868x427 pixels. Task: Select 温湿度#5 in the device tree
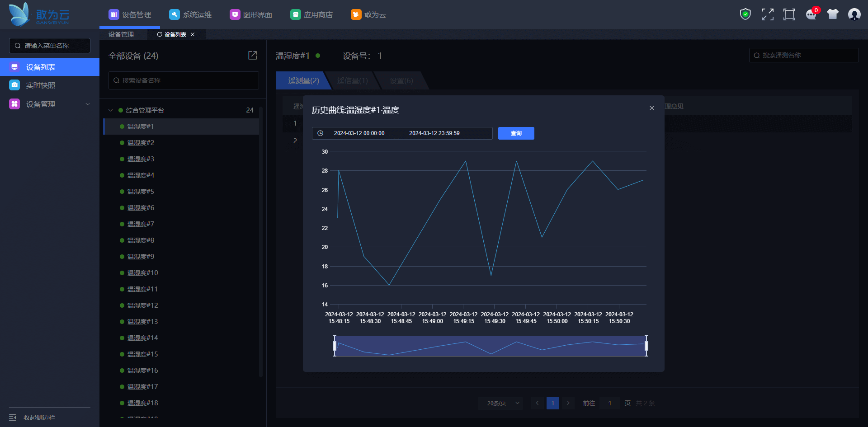141,192
